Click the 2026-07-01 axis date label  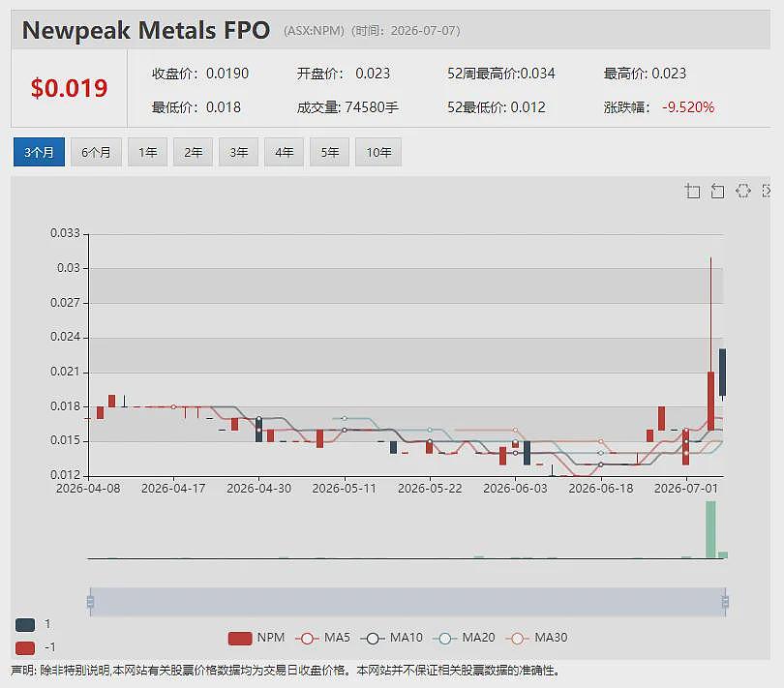click(x=686, y=489)
